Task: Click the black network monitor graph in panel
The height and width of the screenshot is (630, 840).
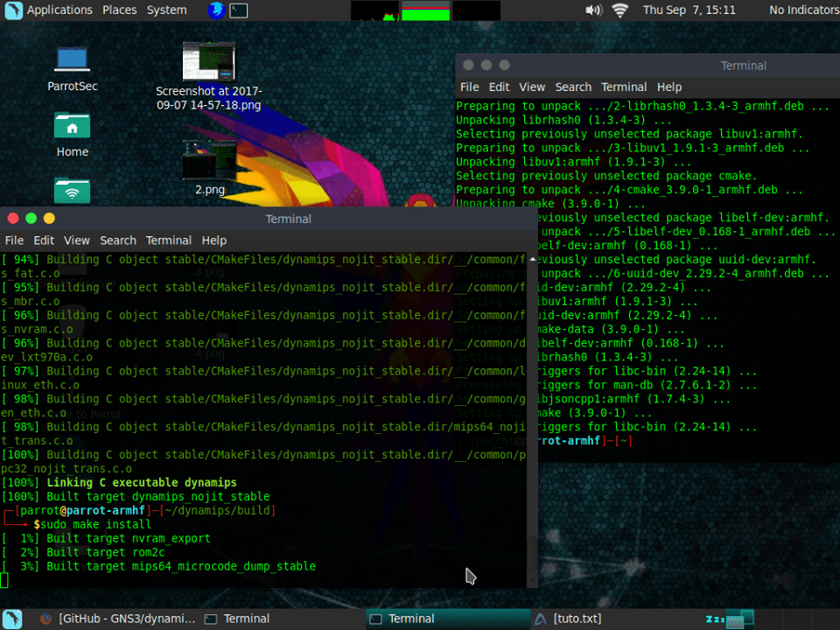Action: click(476, 10)
